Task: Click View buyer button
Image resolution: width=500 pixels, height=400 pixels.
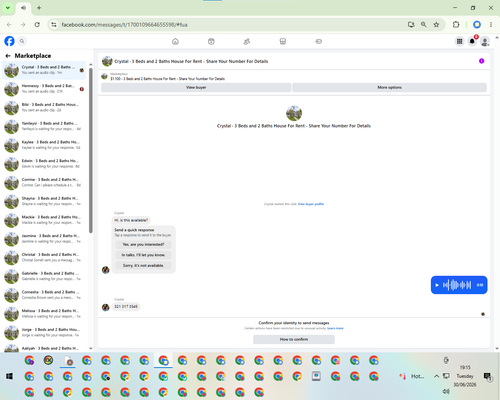Action: tap(196, 87)
